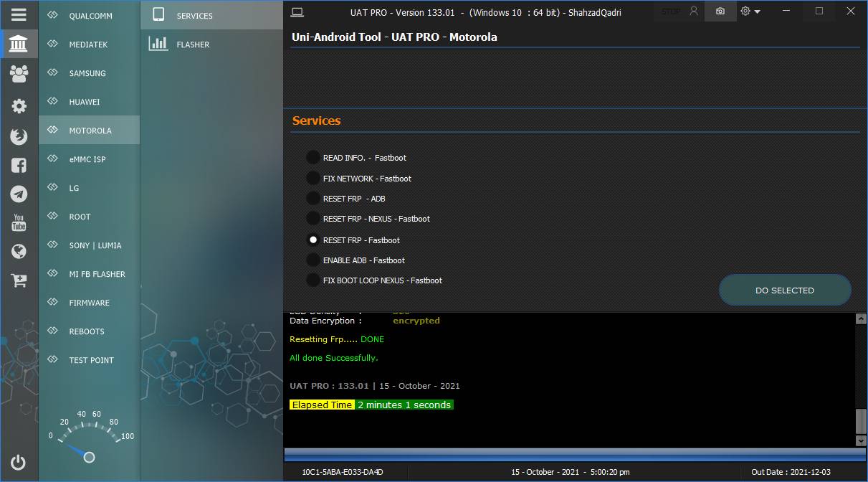
Task: Click the code icon beside TEST POINT
Action: tap(52, 359)
